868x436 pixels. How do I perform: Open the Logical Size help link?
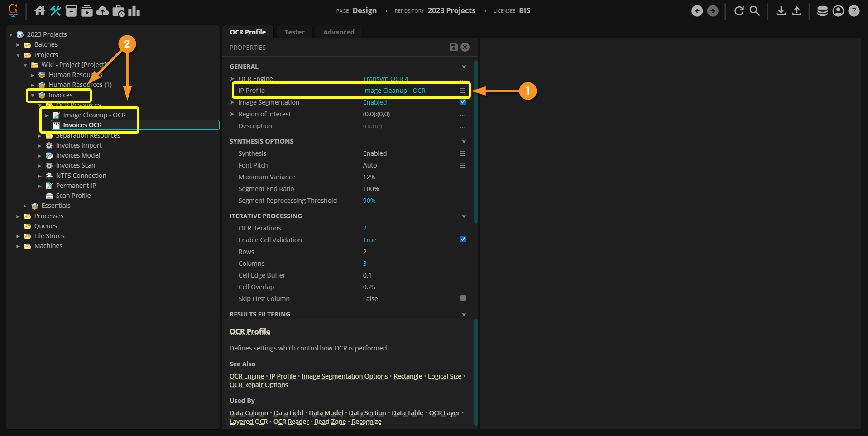coord(445,376)
